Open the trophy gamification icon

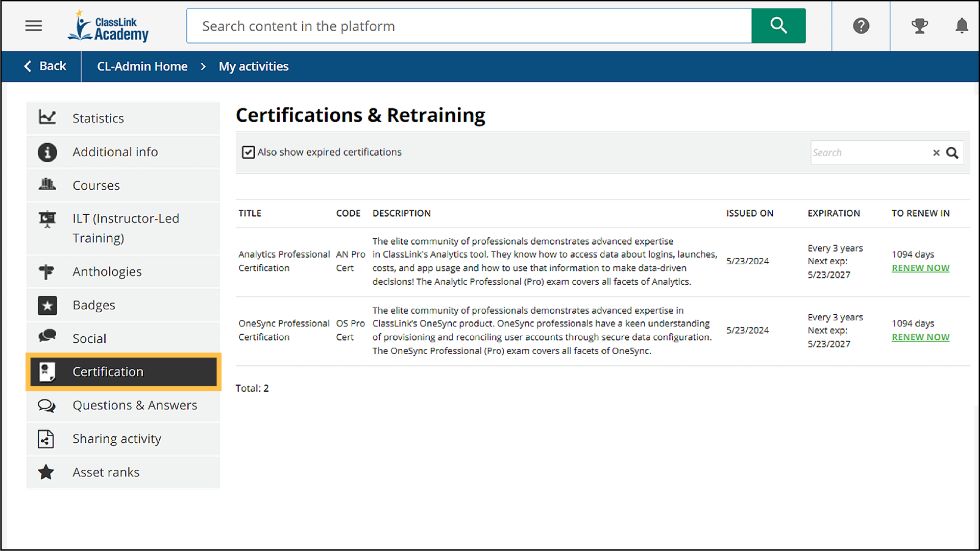coord(919,26)
